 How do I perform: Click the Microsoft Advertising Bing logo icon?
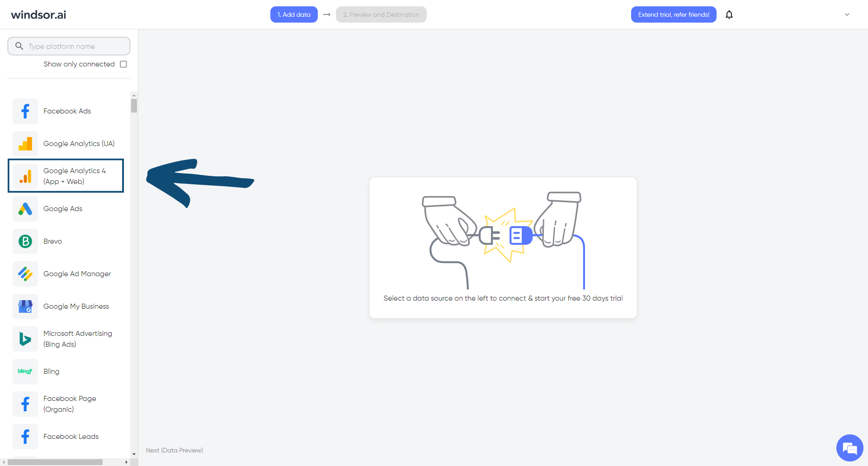pos(25,339)
